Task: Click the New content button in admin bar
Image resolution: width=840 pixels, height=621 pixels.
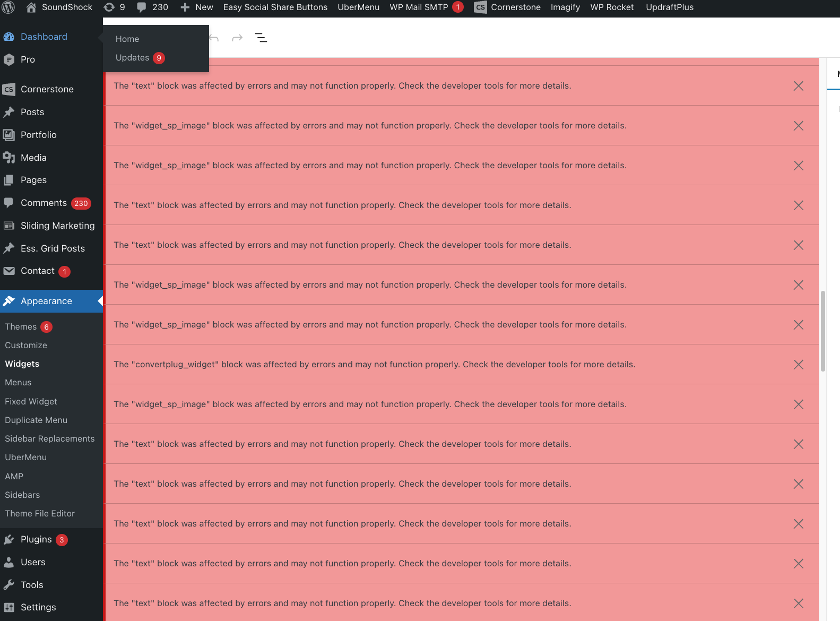Action: click(x=197, y=7)
